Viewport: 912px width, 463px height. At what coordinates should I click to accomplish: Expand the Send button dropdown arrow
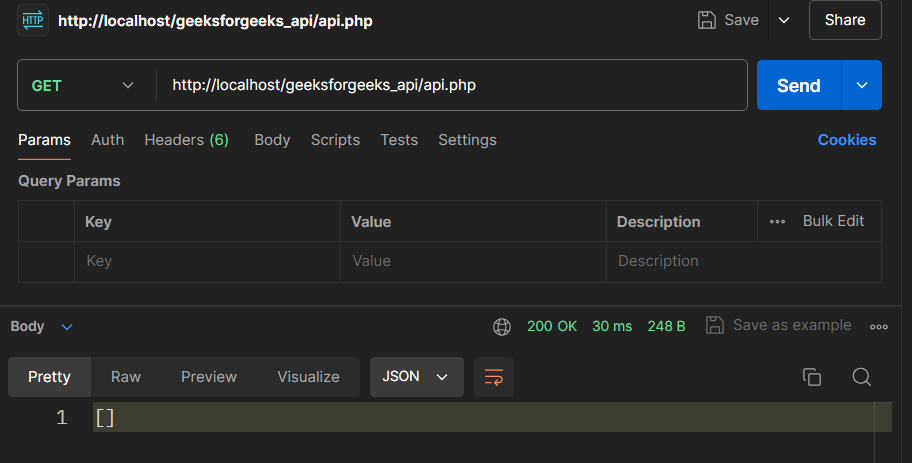point(862,86)
